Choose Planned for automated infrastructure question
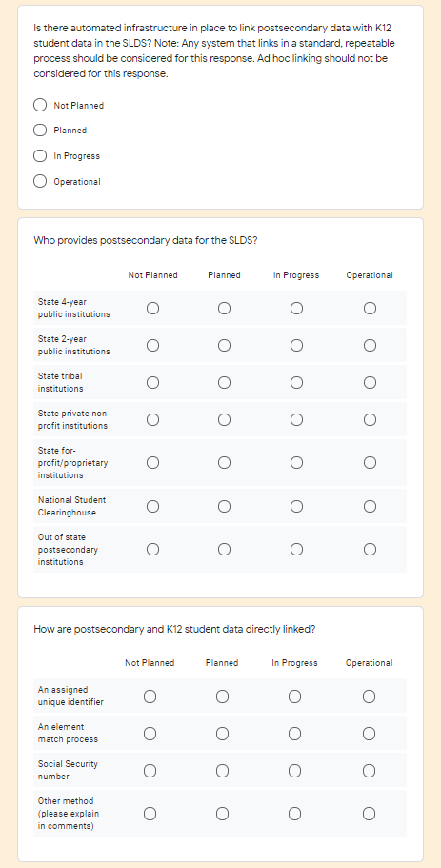Screen dimensions: 441x868 tap(40, 131)
